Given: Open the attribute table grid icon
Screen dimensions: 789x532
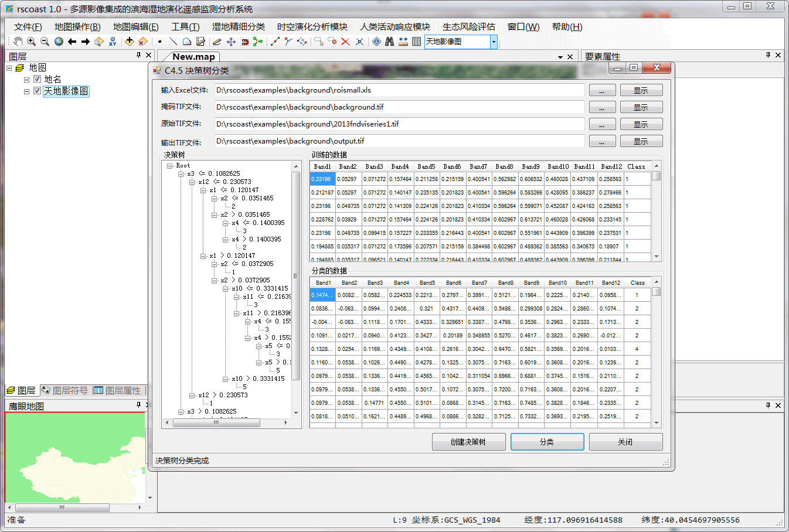Looking at the screenshot, I should pos(416,42).
